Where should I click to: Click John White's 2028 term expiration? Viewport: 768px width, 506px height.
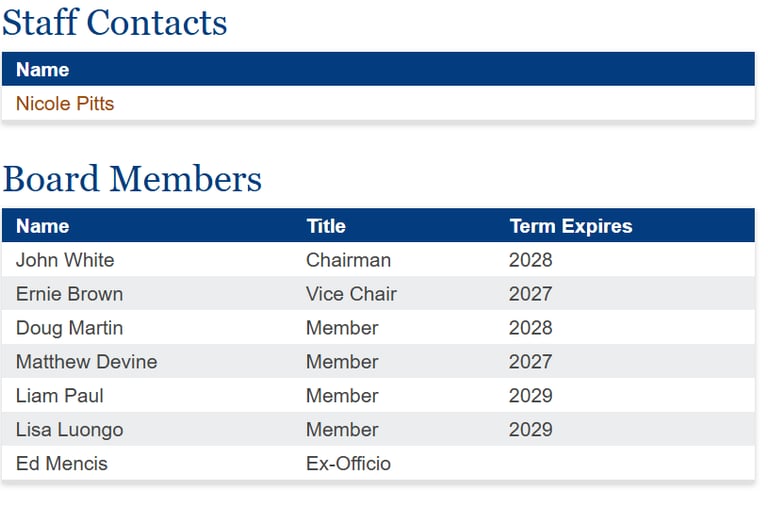530,260
